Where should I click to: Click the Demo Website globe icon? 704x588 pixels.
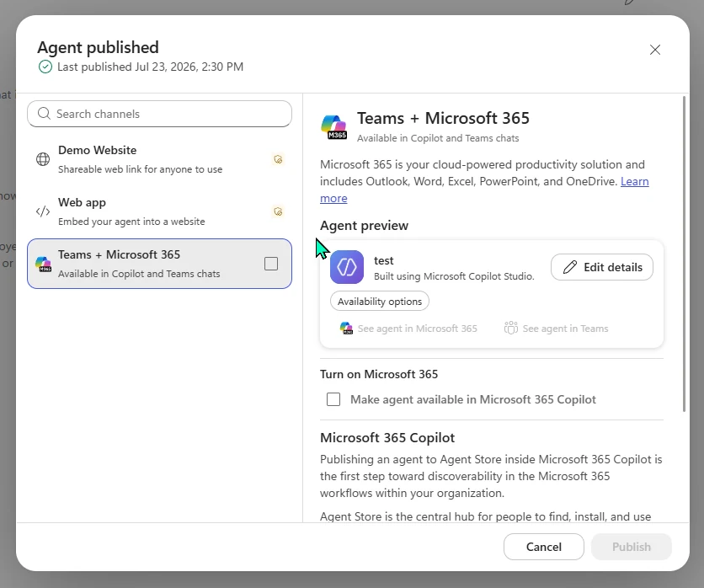click(x=43, y=159)
